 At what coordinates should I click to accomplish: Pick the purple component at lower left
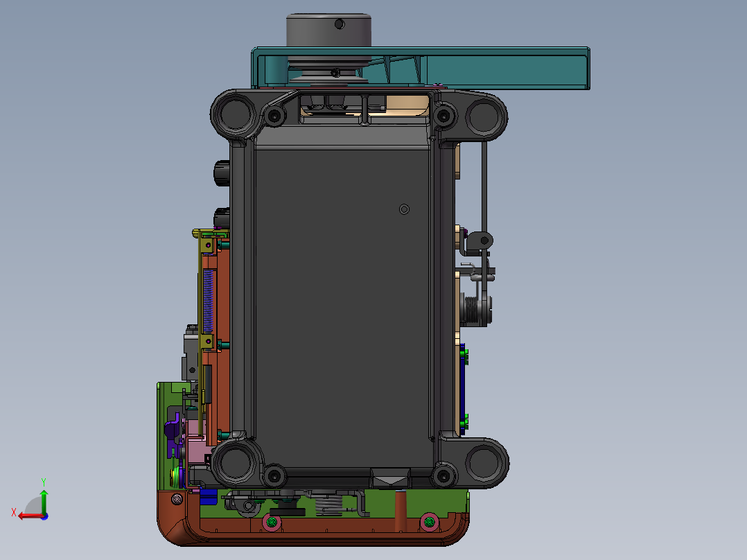(x=173, y=429)
